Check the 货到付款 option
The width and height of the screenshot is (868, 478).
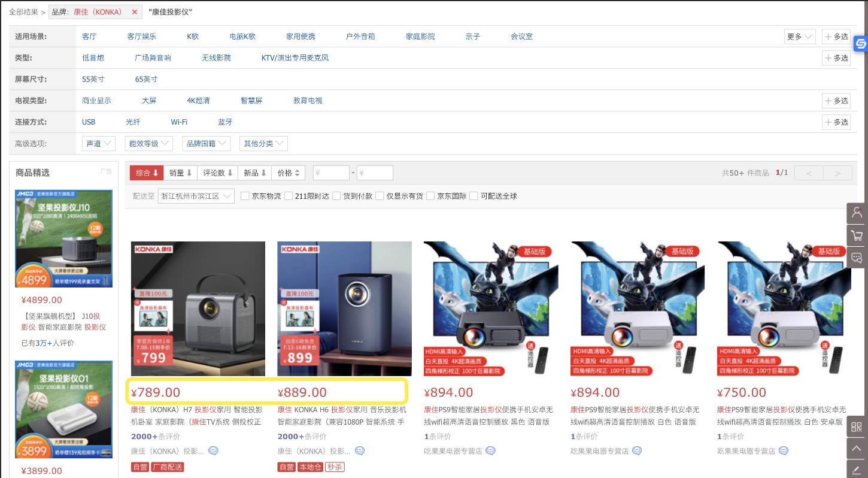coord(336,195)
